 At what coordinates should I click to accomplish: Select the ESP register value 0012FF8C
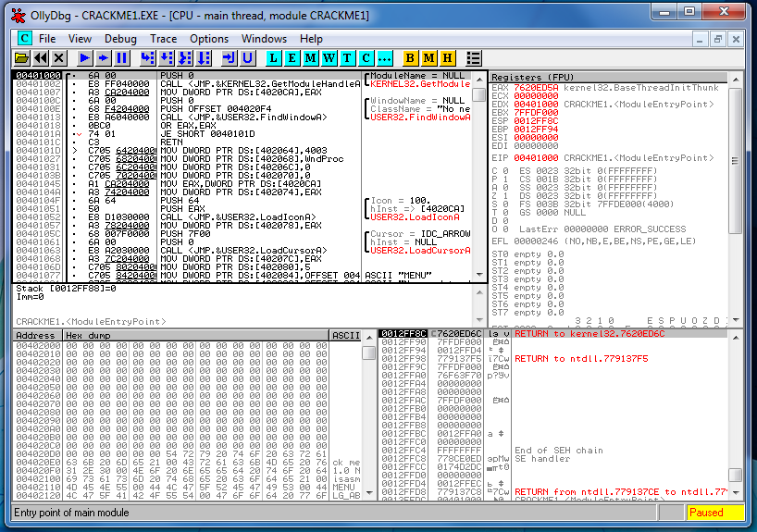[x=536, y=121]
